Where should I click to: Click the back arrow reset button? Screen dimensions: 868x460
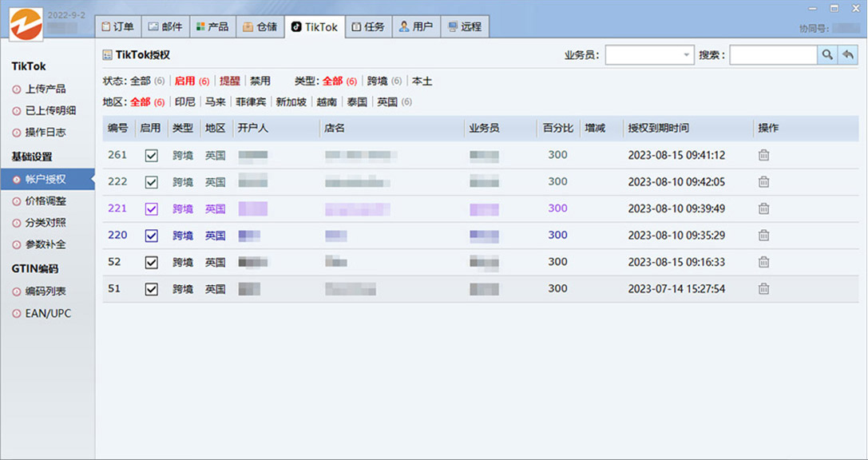[x=847, y=55]
